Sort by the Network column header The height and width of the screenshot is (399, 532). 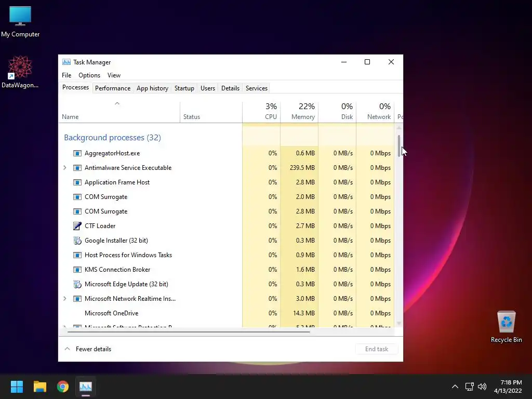(x=375, y=112)
